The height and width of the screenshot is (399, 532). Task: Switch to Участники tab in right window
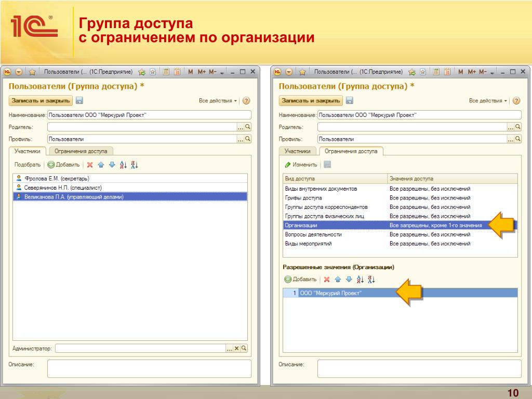click(297, 151)
